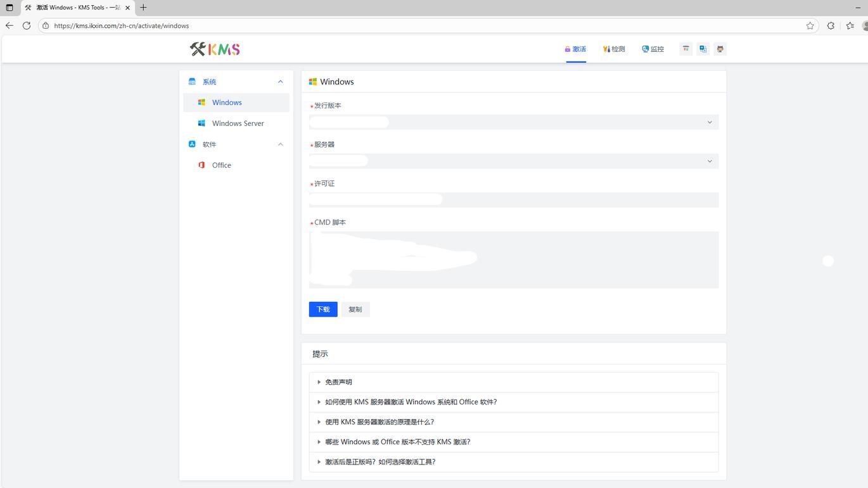Image resolution: width=868 pixels, height=488 pixels.
Task: Click the Office logo icon in sidebar
Action: click(x=201, y=165)
